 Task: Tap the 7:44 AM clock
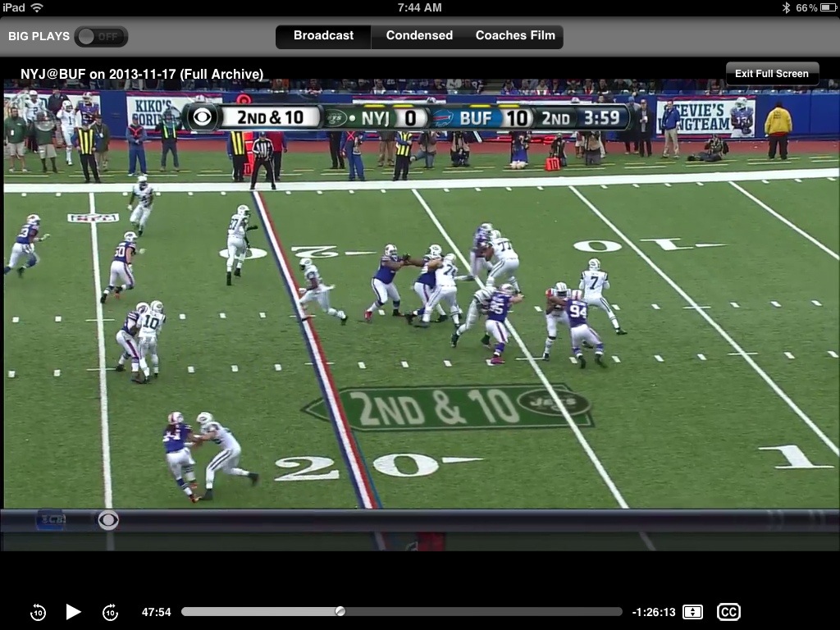point(419,7)
